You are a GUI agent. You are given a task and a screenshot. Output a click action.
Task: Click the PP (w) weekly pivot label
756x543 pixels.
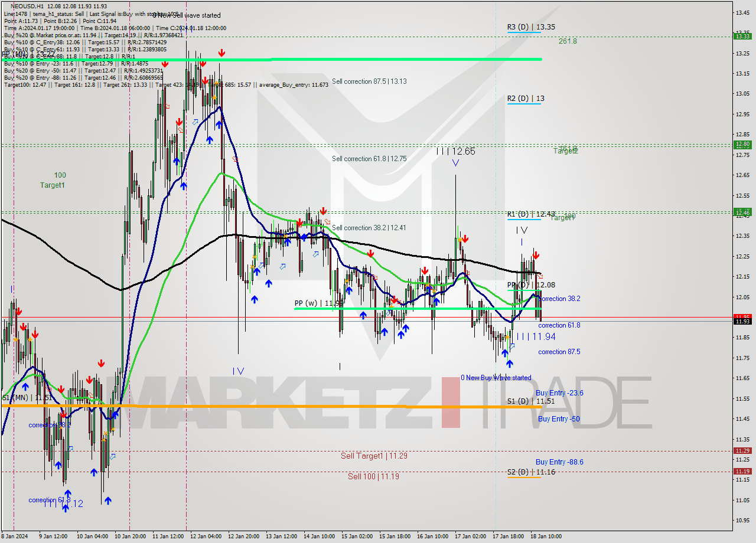[x=319, y=303]
